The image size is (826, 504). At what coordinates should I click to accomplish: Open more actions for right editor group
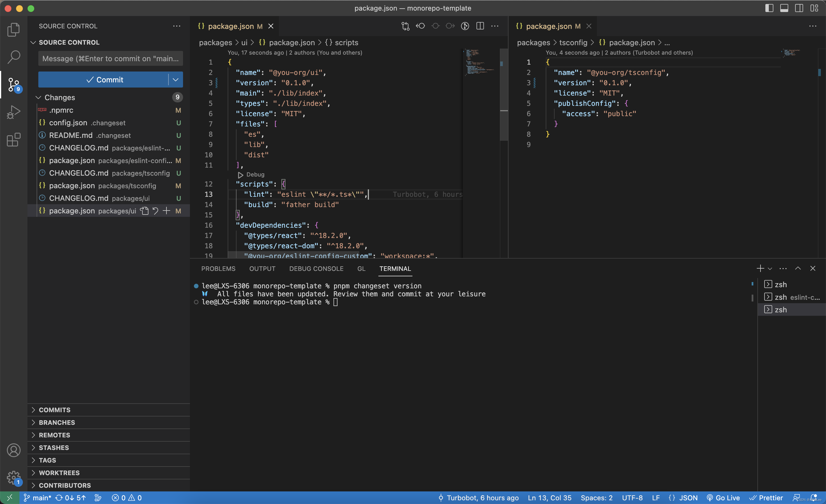(813, 26)
